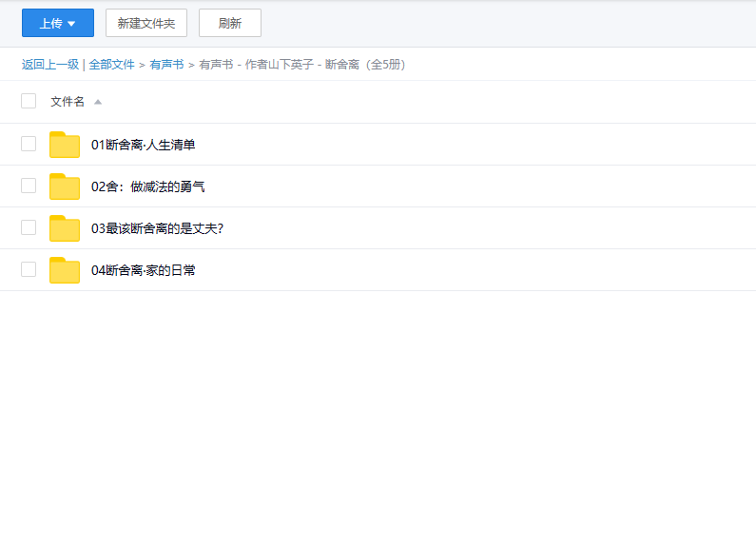Select the checkbox for 02舍：做减法的勇气

click(29, 186)
